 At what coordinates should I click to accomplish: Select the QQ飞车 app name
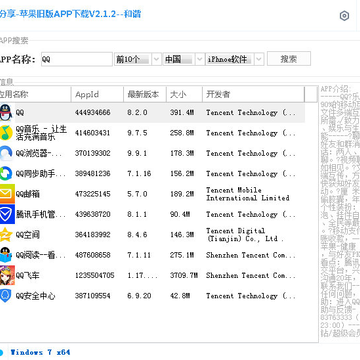click(28, 275)
